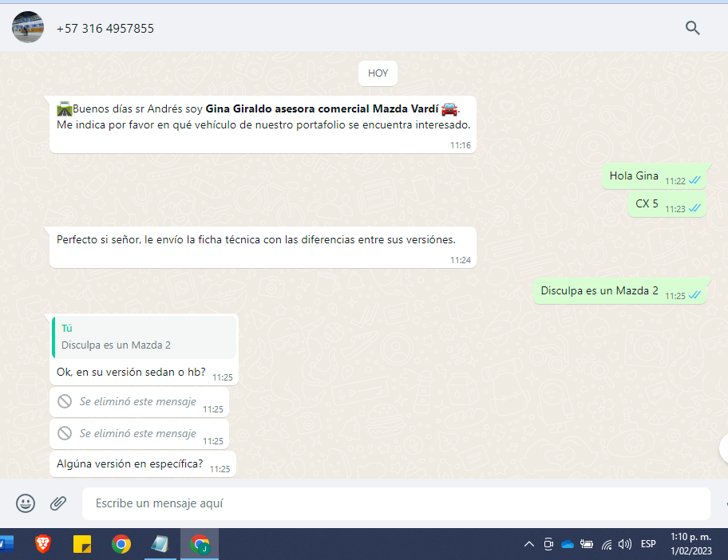Screen dimensions: 728x560
Task: Click the read receipt ticks on 'CX 5'
Action: (694, 208)
